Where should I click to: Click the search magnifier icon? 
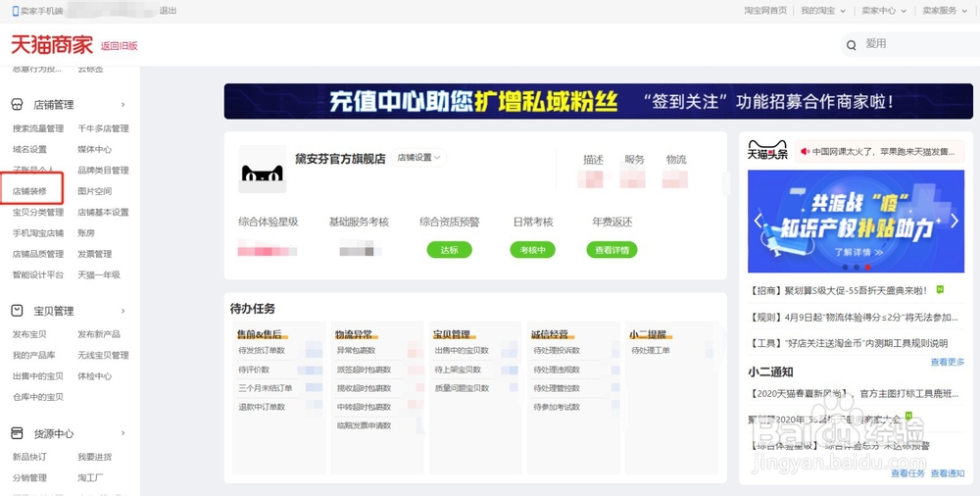[852, 44]
